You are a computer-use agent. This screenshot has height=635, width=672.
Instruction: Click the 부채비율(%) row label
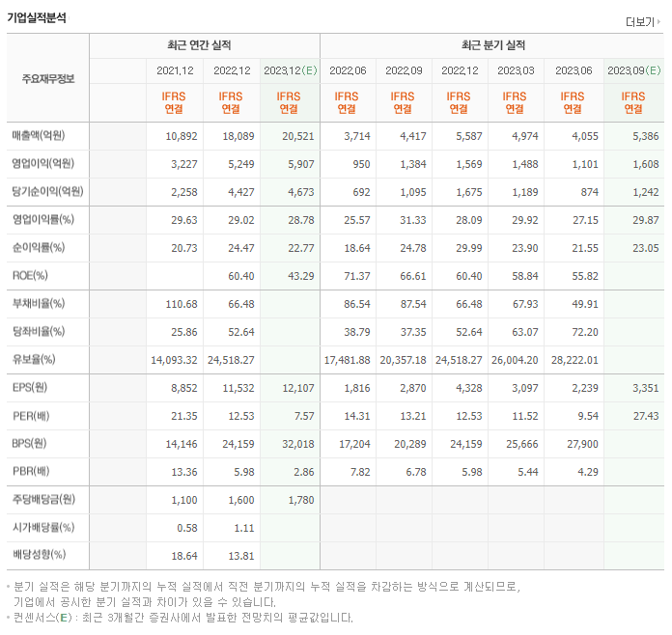click(39, 304)
